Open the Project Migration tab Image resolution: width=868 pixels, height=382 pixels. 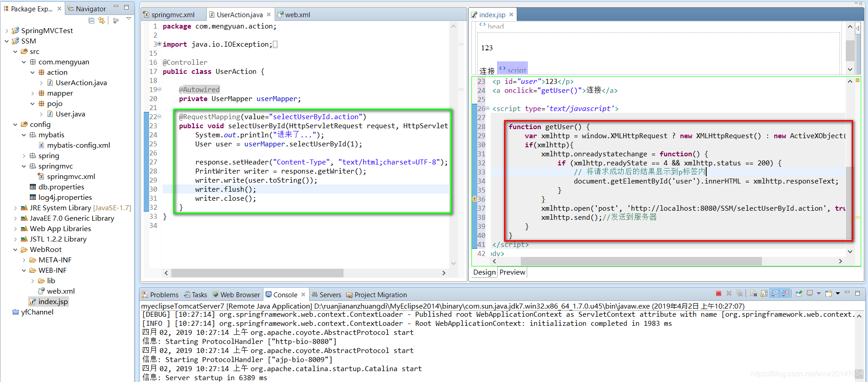pyautogui.click(x=377, y=295)
